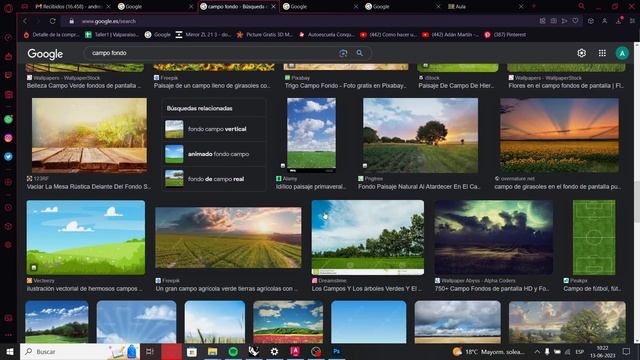Open the Wallpaper Abyss dark clouds image
The image size is (640, 360).
pos(494,237)
